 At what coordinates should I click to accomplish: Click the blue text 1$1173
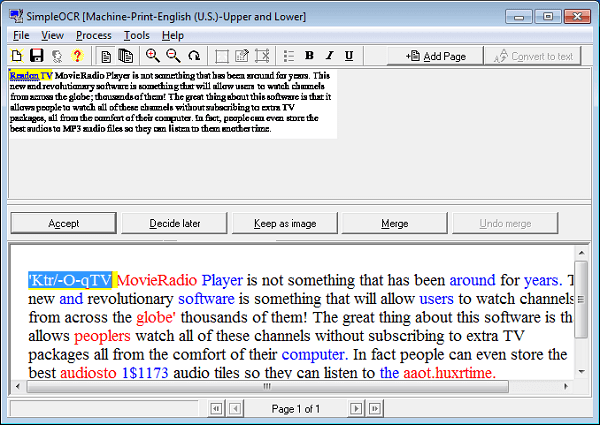point(145,373)
